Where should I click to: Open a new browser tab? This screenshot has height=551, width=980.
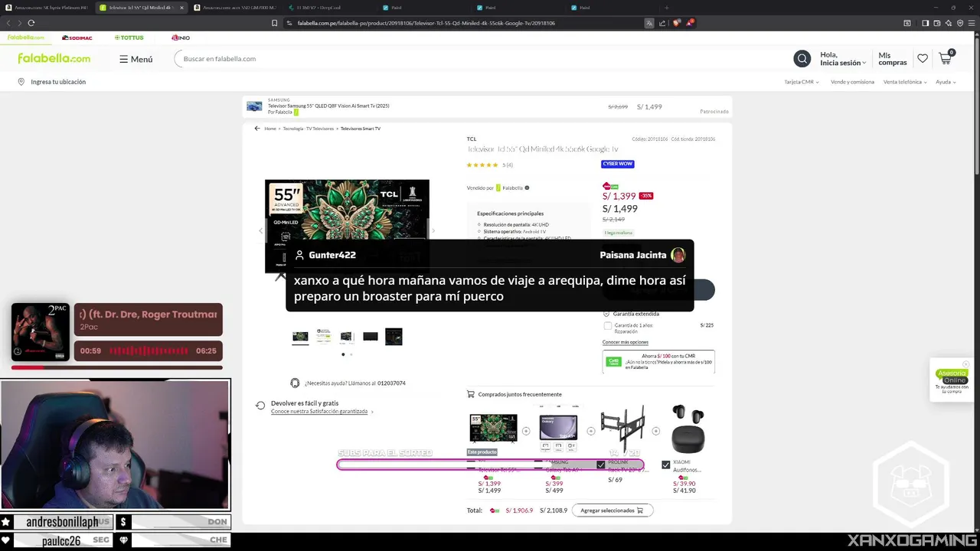click(x=666, y=8)
